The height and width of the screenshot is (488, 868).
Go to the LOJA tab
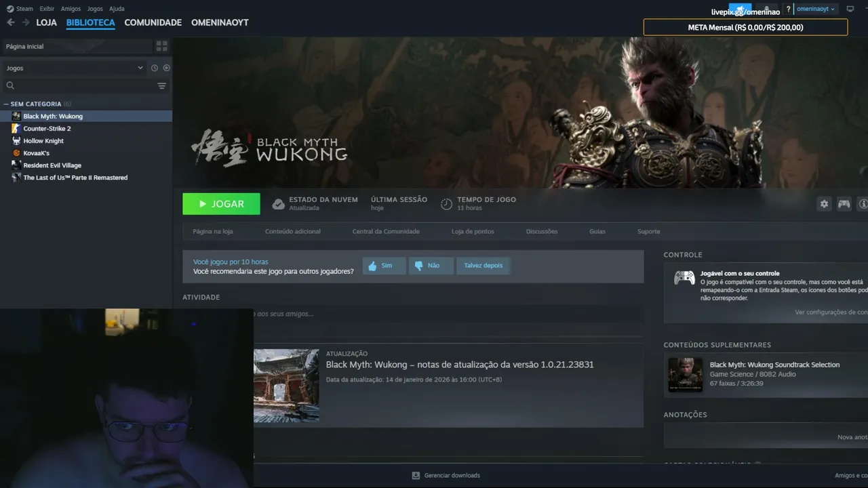47,22
